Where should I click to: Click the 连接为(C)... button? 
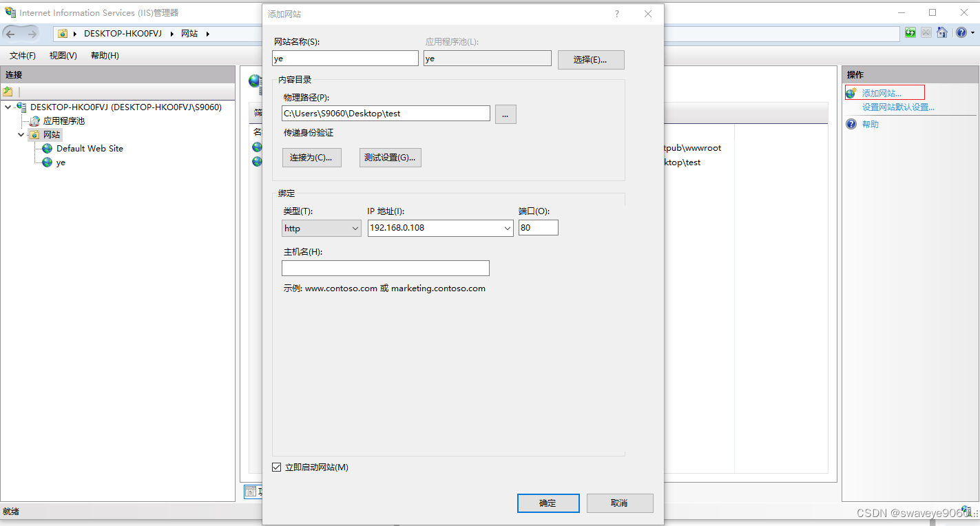click(x=312, y=158)
